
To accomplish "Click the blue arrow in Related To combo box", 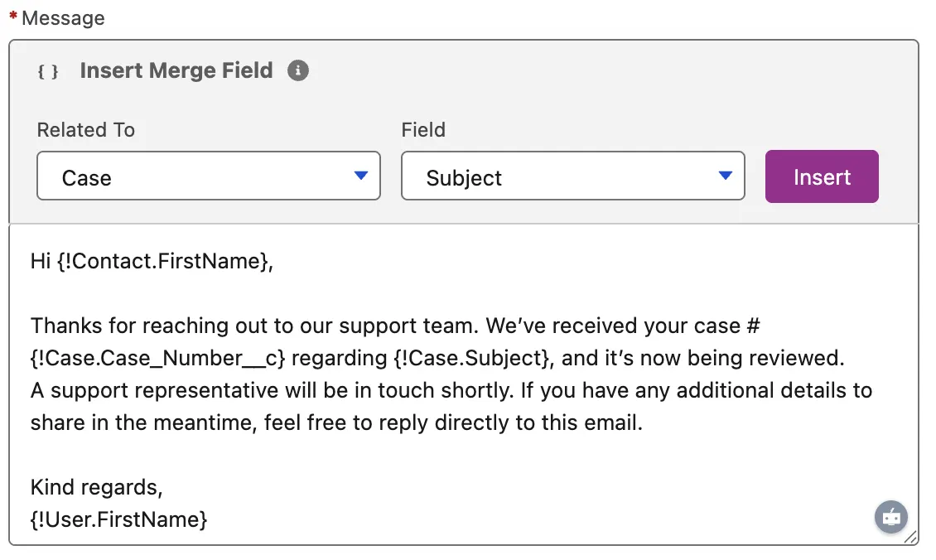I will [x=360, y=176].
